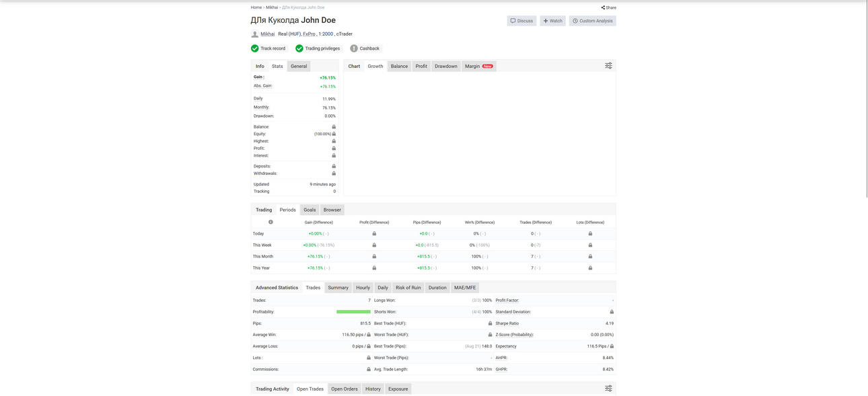Click the Balance lock icon
Image resolution: width=868 pixels, height=396 pixels.
334,126
